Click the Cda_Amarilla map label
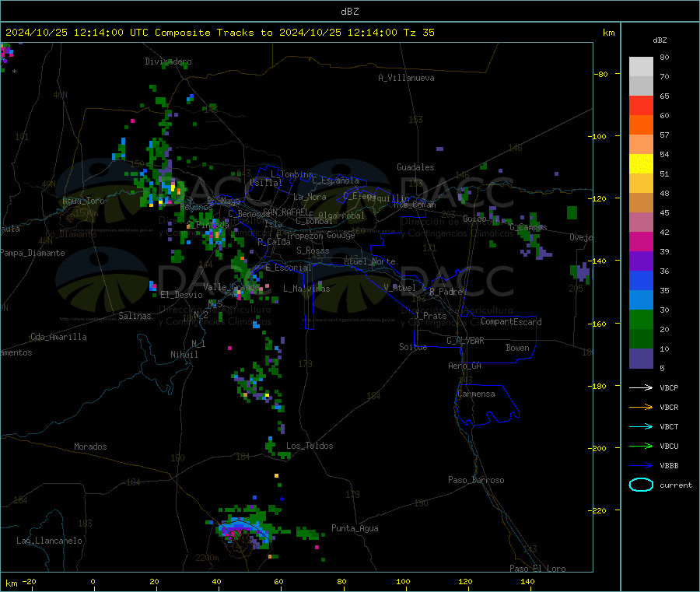This screenshot has width=700, height=592. 58,337
